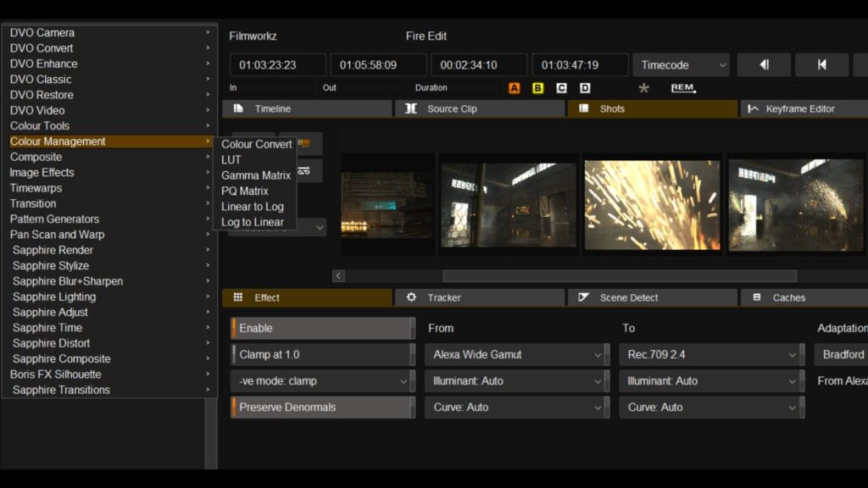
Task: Expand the -ve mode: clamp dropdown
Action: click(322, 380)
